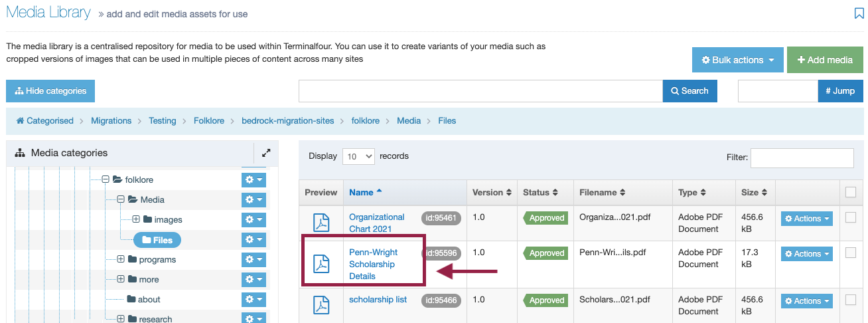Click into the Filter input field
This screenshot has height=323, width=868.
click(x=802, y=158)
